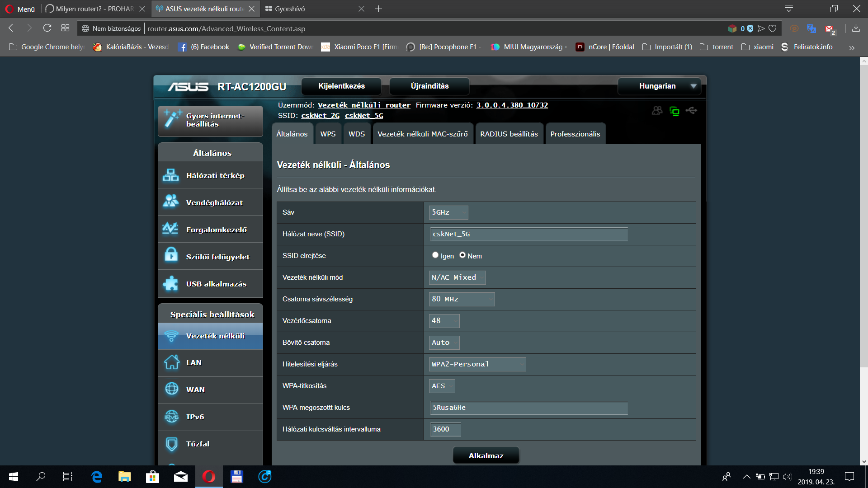Image resolution: width=868 pixels, height=488 pixels.
Task: Open the Windows notification center icon
Action: (x=849, y=477)
